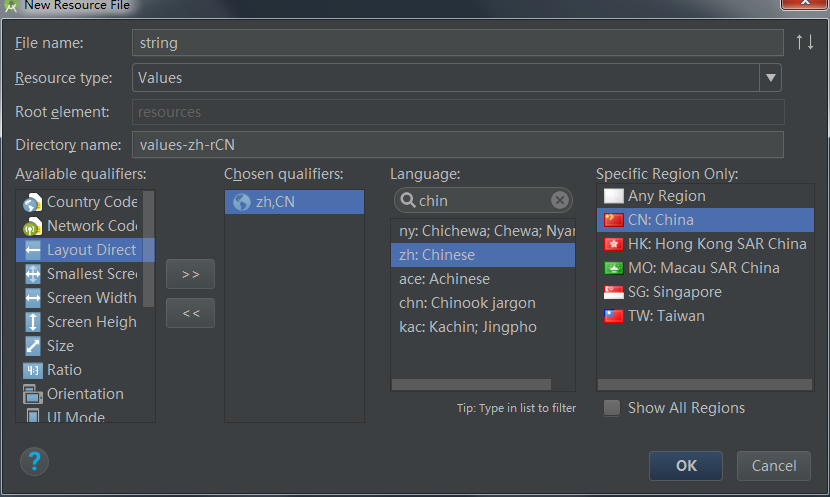
Task: Choose 'HK: Hong Kong SAR China' region
Action: click(x=705, y=244)
